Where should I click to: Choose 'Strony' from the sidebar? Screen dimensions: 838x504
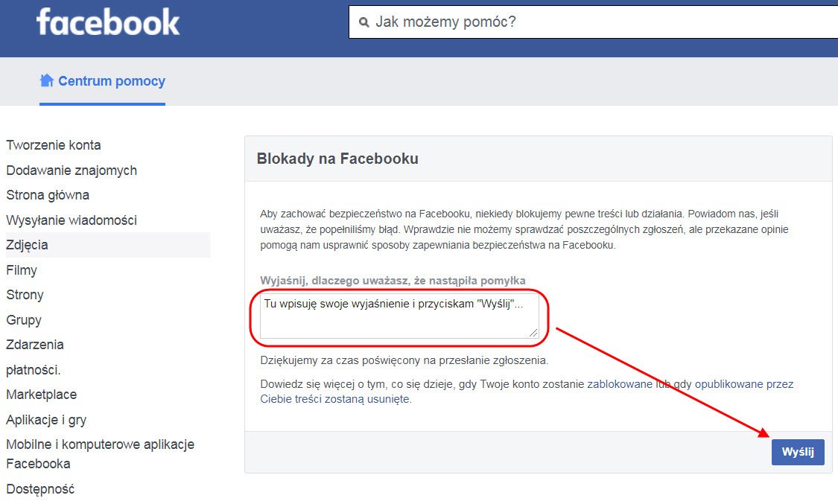25,295
